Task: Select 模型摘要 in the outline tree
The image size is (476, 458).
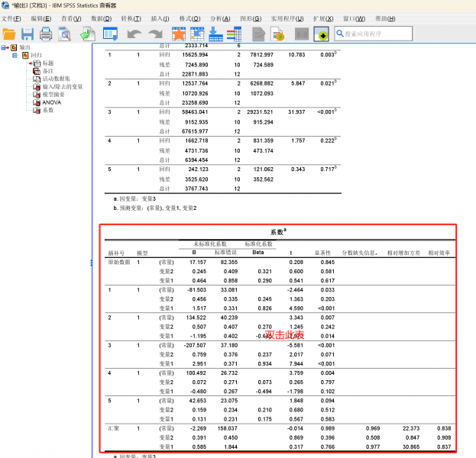Action: click(x=53, y=95)
